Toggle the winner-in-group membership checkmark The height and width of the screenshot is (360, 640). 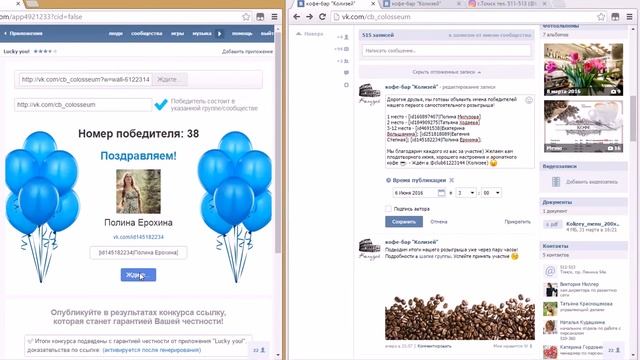(161, 104)
